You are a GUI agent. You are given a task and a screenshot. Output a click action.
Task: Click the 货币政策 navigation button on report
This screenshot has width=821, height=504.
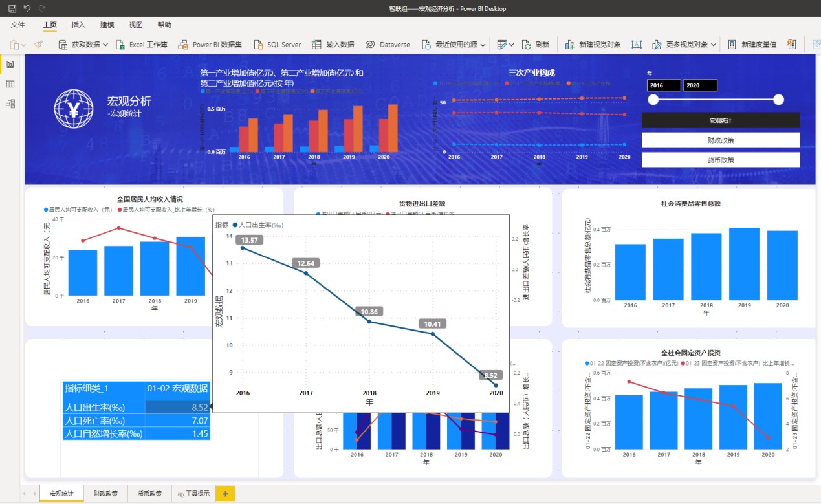(721, 160)
